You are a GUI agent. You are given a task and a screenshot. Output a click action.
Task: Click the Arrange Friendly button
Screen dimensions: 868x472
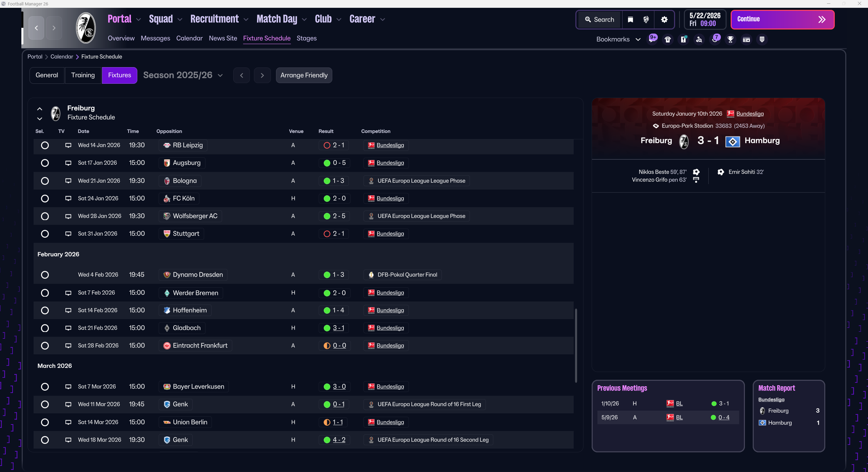304,75
